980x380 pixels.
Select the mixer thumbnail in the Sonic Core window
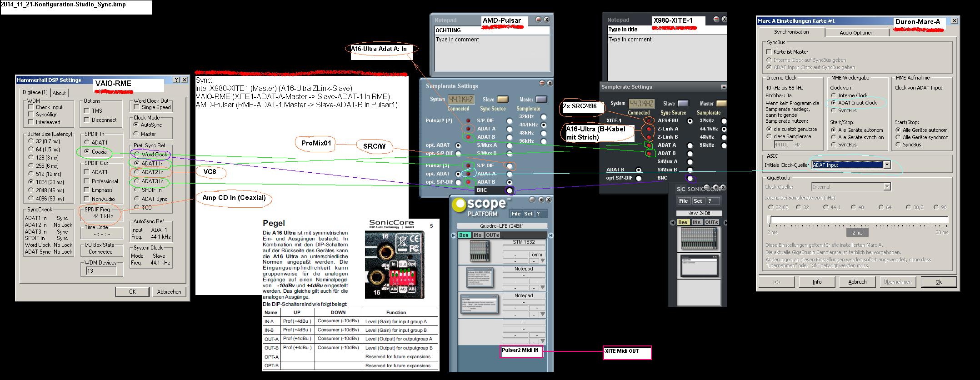pos(700,239)
